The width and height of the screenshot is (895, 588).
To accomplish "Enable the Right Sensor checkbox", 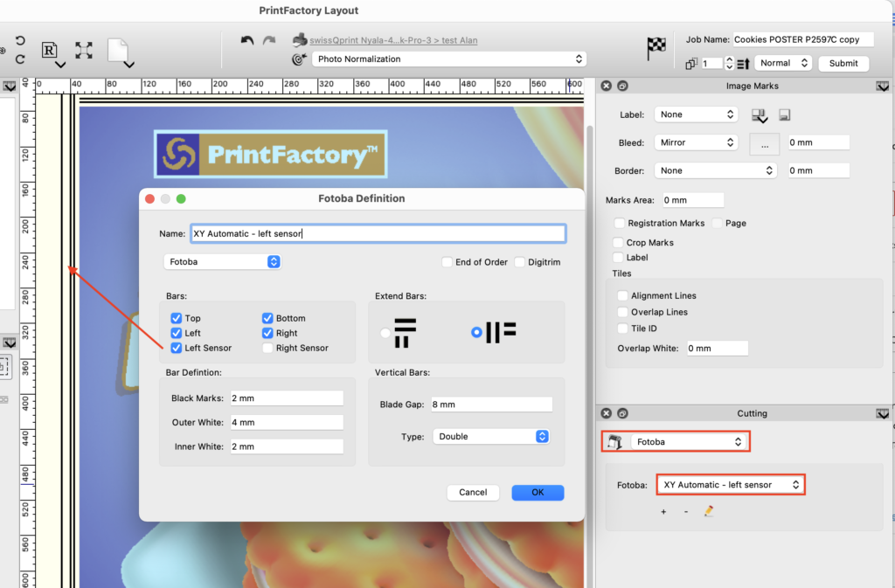I will point(267,348).
